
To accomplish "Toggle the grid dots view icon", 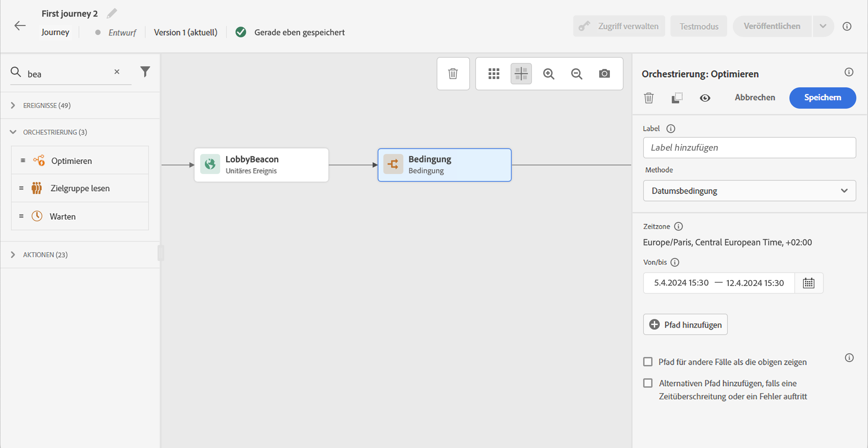I will pos(494,73).
